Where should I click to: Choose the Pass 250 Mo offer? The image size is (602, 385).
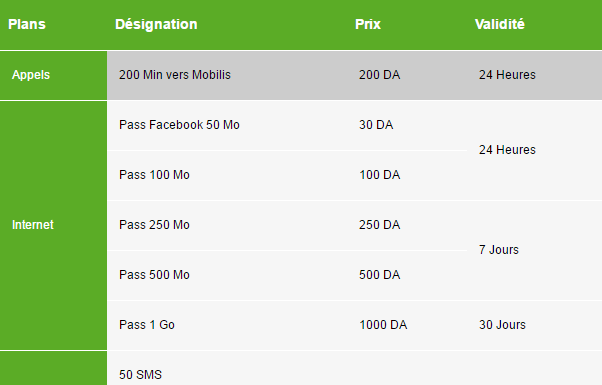tap(154, 225)
